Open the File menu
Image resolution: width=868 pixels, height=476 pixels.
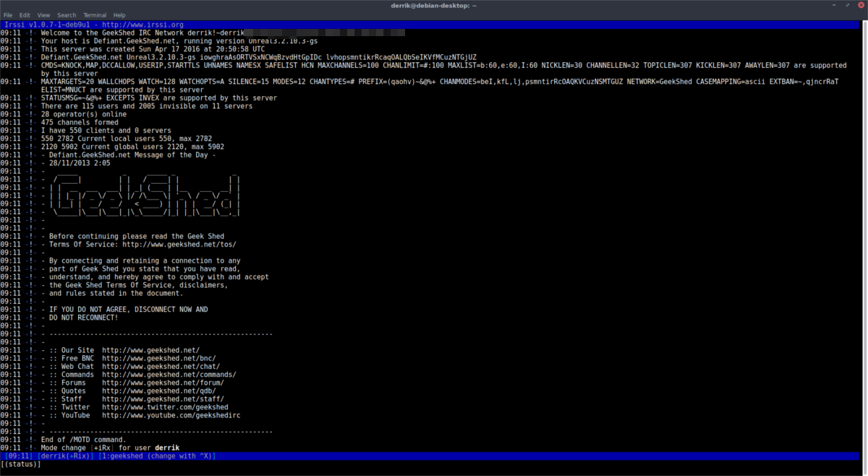[x=8, y=14]
